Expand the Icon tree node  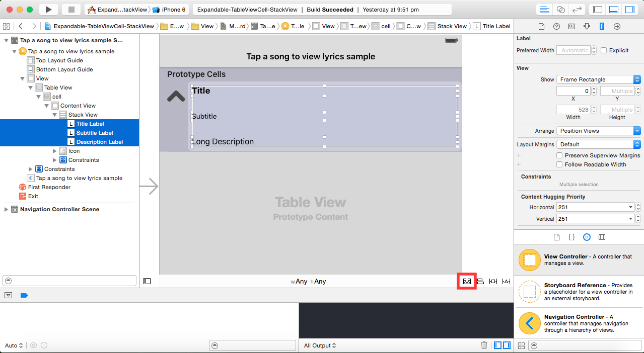55,151
